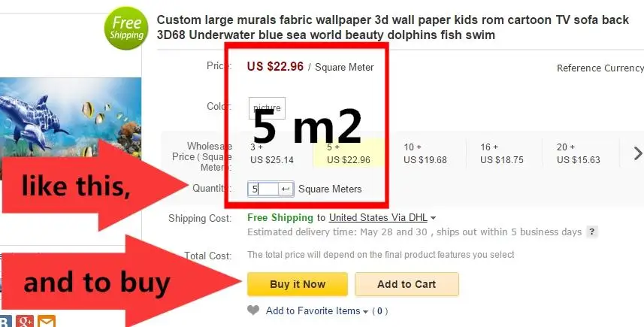Viewport: 644px width, 327px height.
Task: Click the Google+ share icon
Action: coord(24,322)
